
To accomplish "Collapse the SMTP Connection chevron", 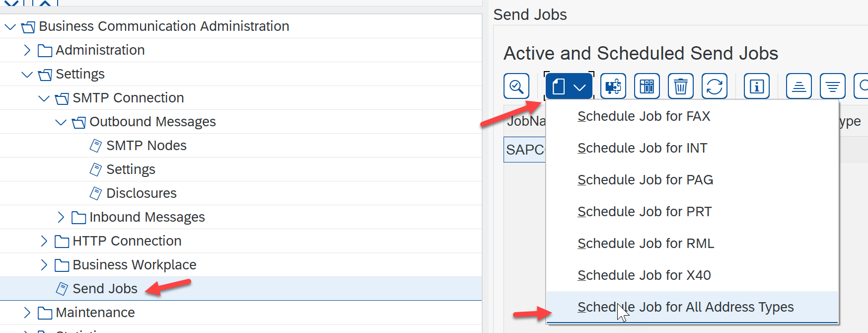I will 44,98.
